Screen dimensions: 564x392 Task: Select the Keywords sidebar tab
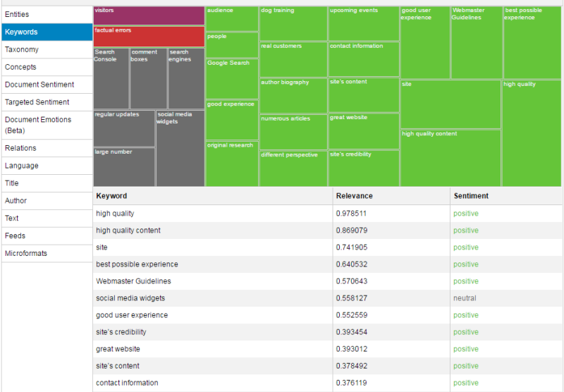[x=47, y=32]
